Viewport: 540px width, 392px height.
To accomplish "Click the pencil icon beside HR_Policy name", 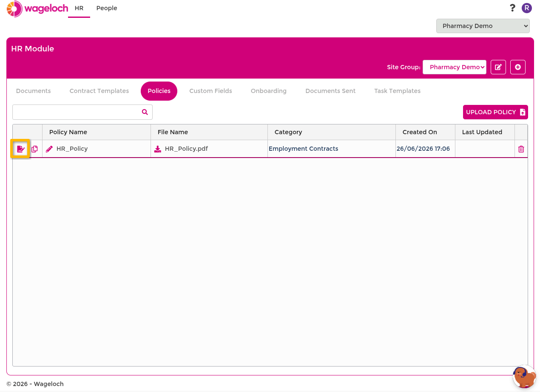I will click(49, 149).
